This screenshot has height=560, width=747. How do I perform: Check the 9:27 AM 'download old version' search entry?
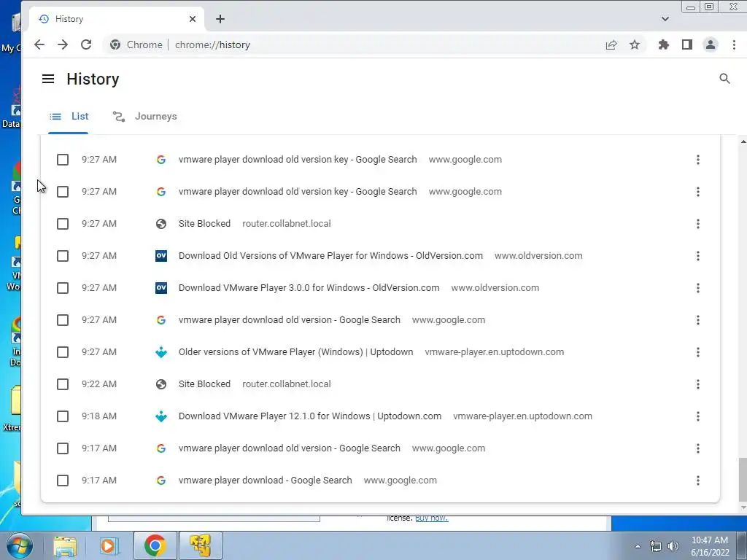click(63, 320)
